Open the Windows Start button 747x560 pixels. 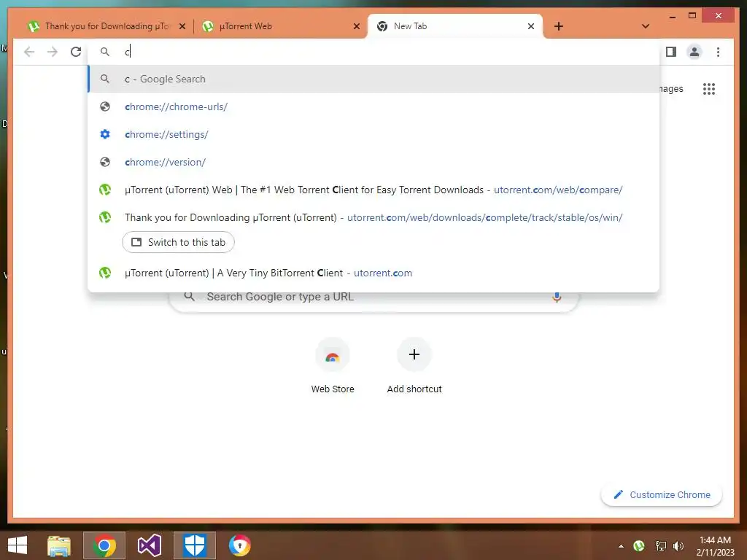(x=18, y=545)
